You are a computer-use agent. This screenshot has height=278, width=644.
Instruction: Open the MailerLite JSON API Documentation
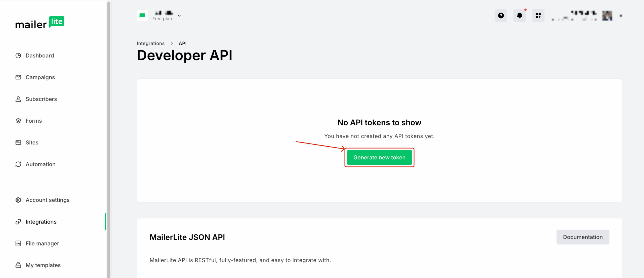click(x=583, y=237)
